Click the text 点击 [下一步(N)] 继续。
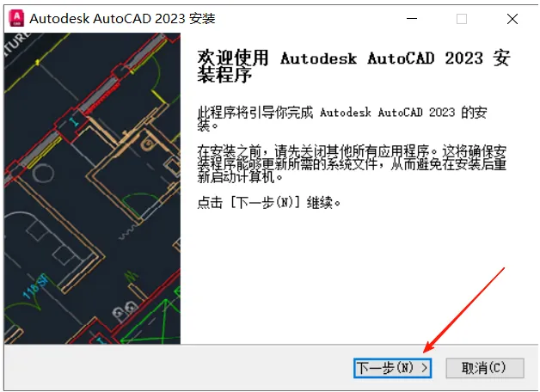The height and width of the screenshot is (392, 540). point(269,202)
